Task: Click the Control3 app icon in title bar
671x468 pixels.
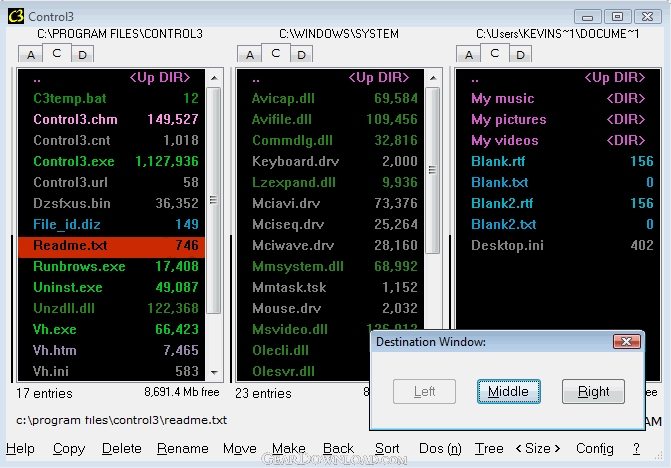Action: (16, 16)
